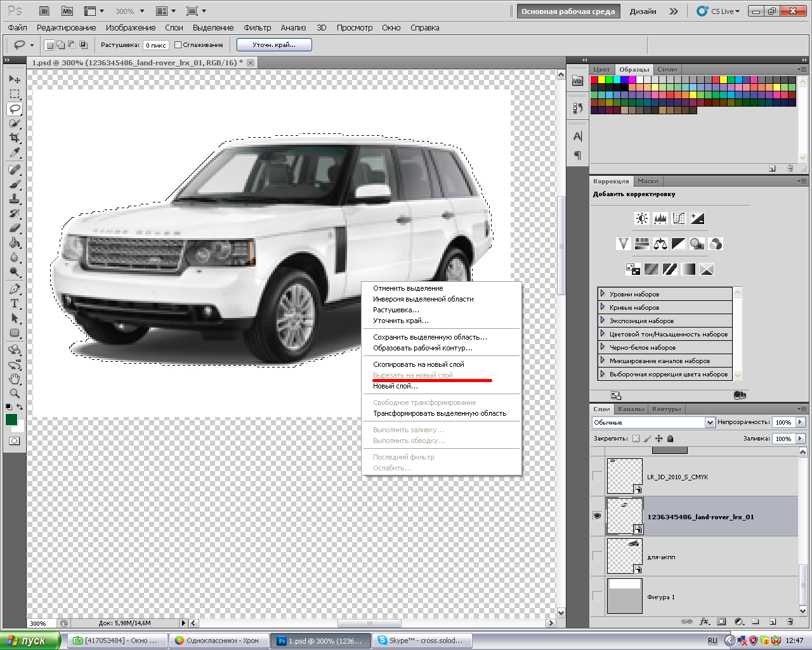Add a Brightness/Contrast adjustment
The width and height of the screenshot is (812, 650).
coord(642,218)
